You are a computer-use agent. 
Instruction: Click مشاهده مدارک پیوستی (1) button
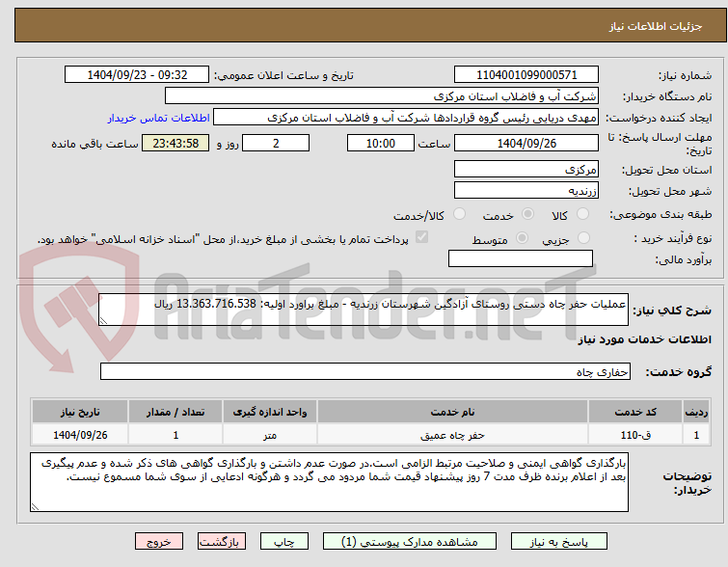point(410,542)
